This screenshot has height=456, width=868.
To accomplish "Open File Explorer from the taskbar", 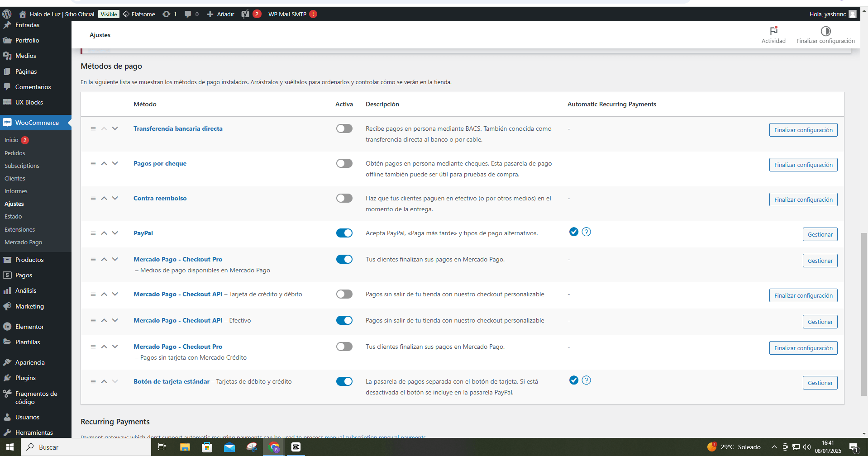I will coord(185,447).
